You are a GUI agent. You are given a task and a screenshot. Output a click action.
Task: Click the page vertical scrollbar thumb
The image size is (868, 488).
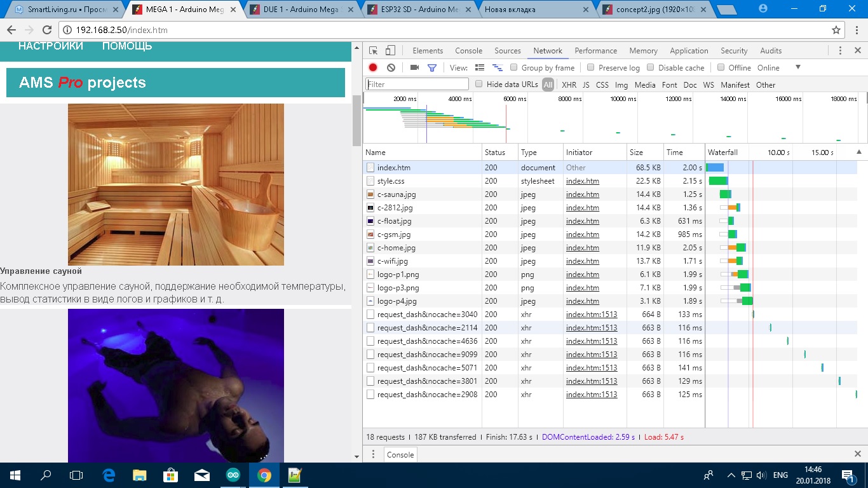pyautogui.click(x=356, y=121)
